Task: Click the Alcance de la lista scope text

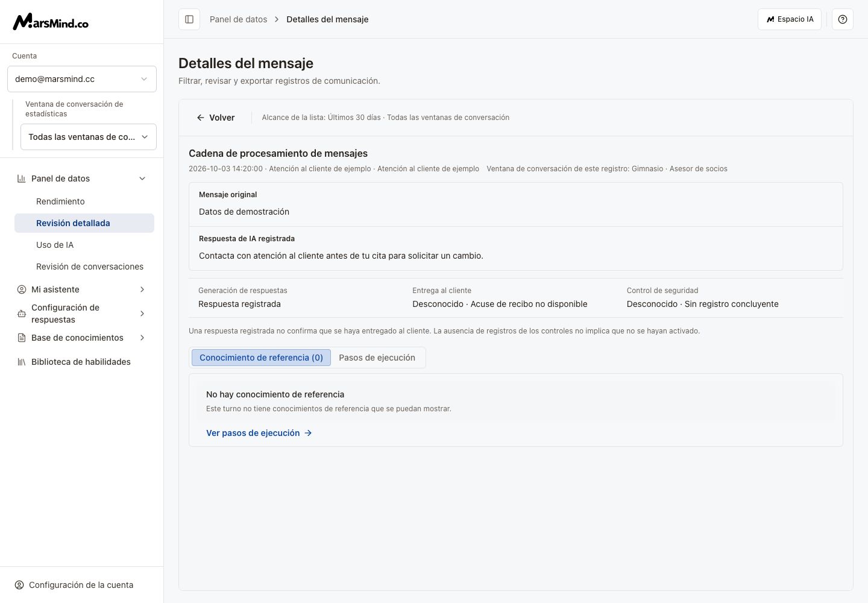Action: click(386, 118)
